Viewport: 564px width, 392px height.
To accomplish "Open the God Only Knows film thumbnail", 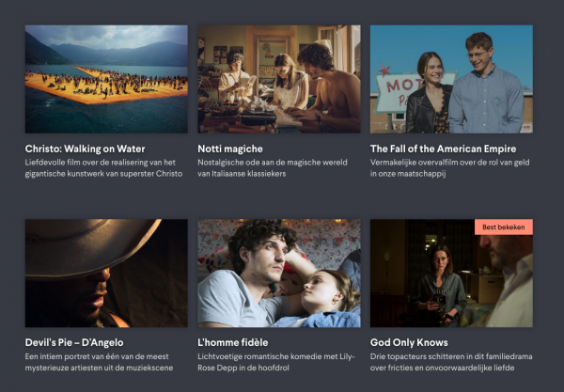I will point(451,274).
